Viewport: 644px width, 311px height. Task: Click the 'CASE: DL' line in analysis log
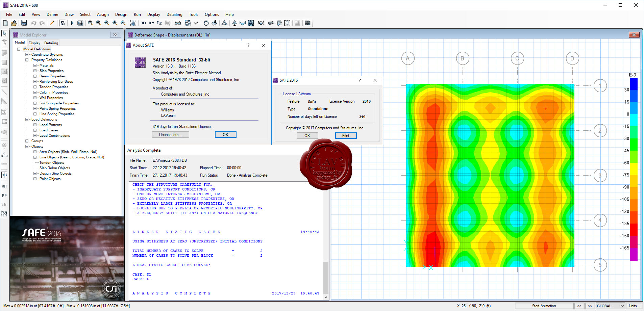(x=142, y=275)
